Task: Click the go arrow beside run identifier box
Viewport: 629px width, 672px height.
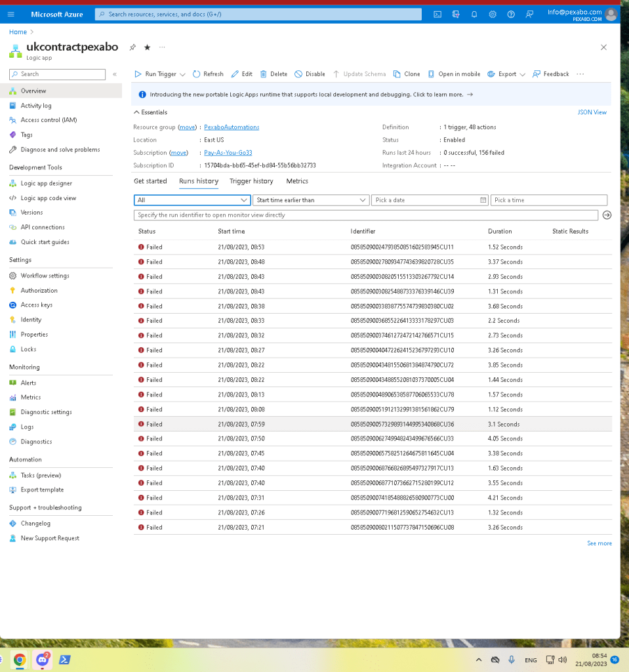Action: [x=607, y=215]
